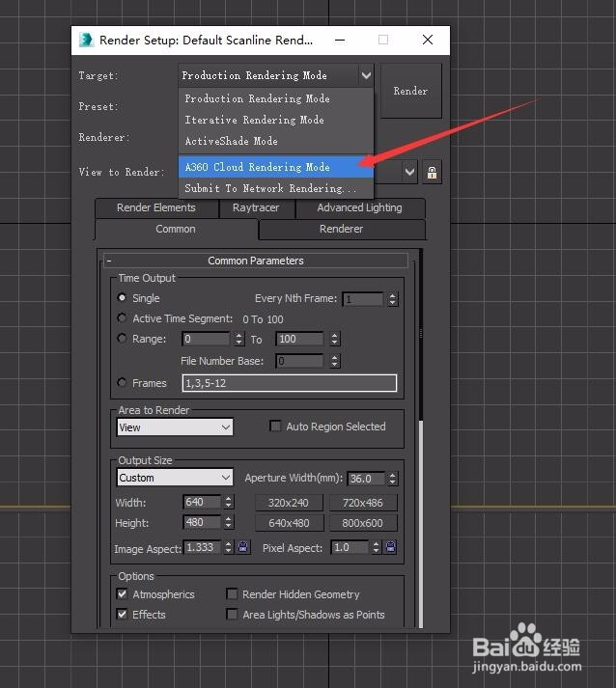The height and width of the screenshot is (688, 616).
Task: Click the 3ds Max logo in the title bar
Action: (x=86, y=40)
